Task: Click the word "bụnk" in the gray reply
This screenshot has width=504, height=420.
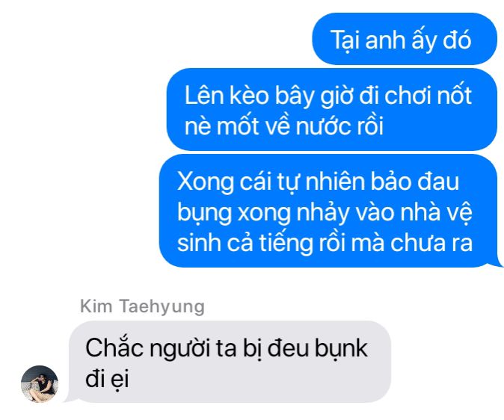Action: pos(341,348)
